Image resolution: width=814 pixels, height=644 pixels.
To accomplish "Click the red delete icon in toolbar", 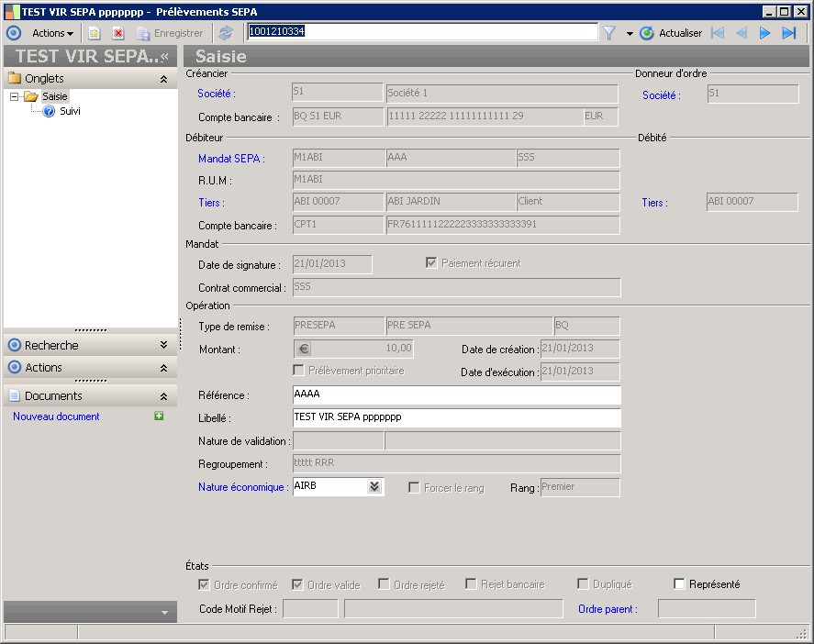I will coord(118,33).
